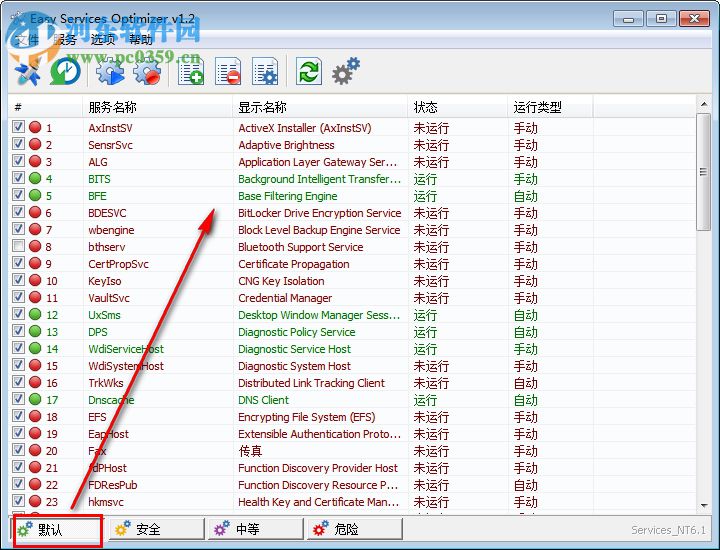Click the Services_NT6.1 status text
This screenshot has height=550, width=720.
click(668, 530)
